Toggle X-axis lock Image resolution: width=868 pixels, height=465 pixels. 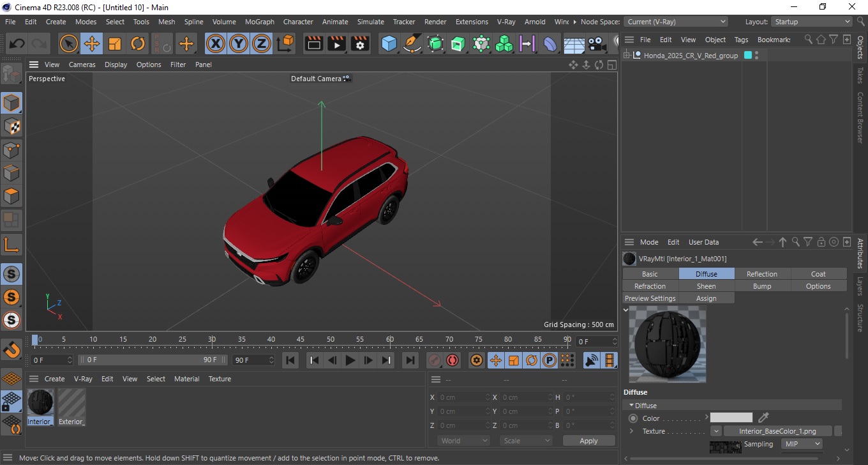tap(216, 44)
